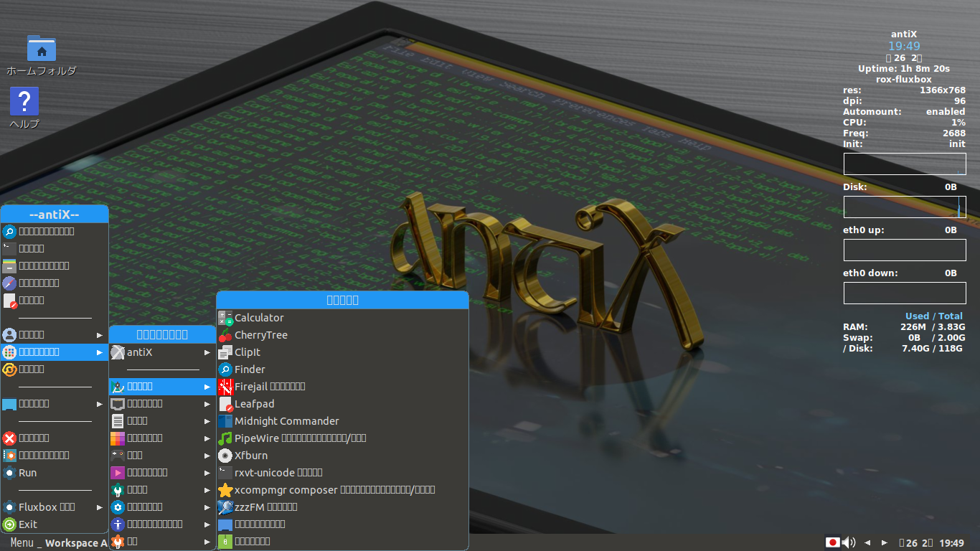Expand the arrow on the green wrench row
Viewport: 980px width, 551px height.
(207, 490)
